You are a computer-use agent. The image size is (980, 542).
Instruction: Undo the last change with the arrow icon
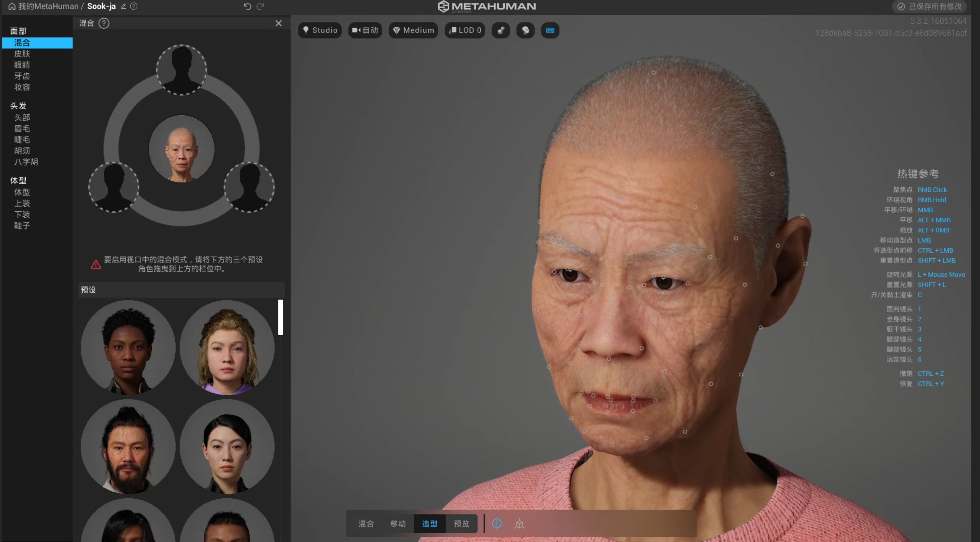247,6
